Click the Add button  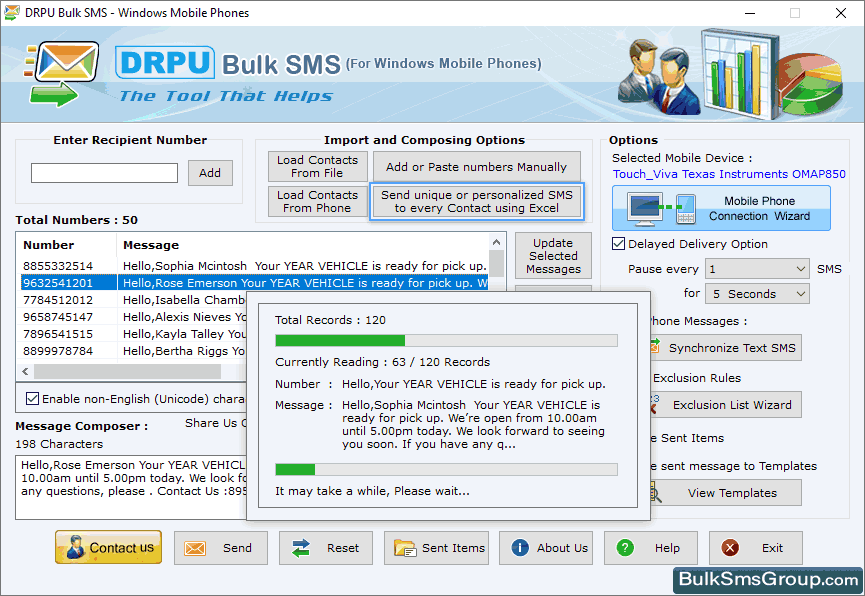pos(210,173)
